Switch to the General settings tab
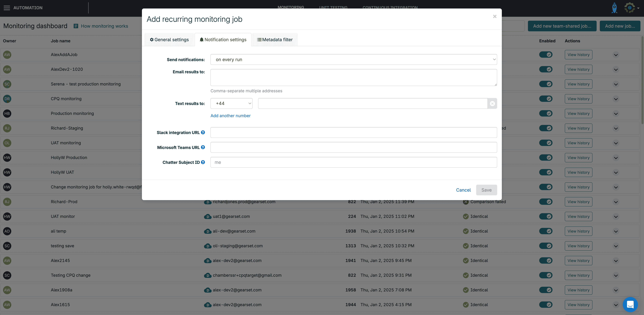 (169, 40)
